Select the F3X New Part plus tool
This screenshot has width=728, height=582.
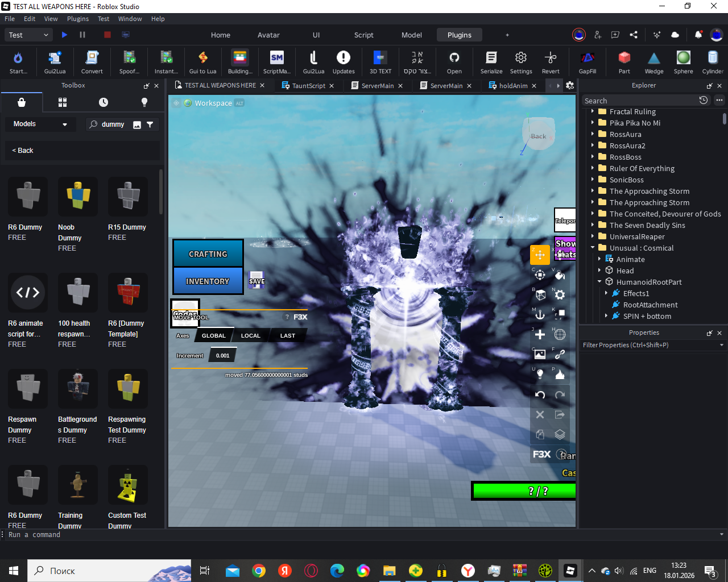[540, 334]
